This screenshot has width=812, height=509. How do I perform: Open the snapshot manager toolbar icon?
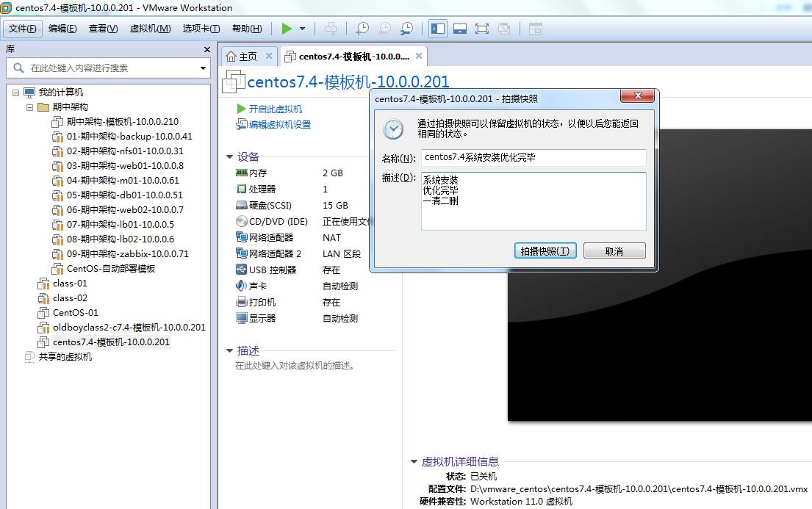point(406,29)
